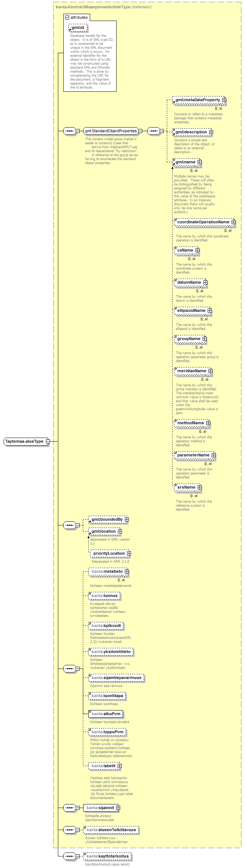245x868 pixels.
Task: Expand gml:metaDataProperty element
Action: tap(224, 100)
